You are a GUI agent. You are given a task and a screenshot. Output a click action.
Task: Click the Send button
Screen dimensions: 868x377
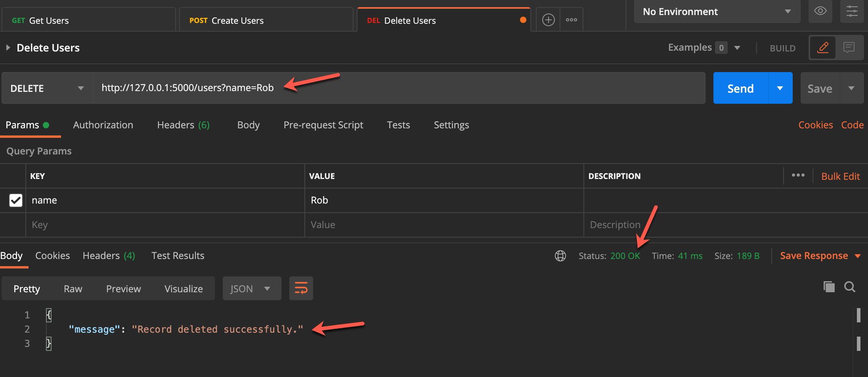[740, 88]
